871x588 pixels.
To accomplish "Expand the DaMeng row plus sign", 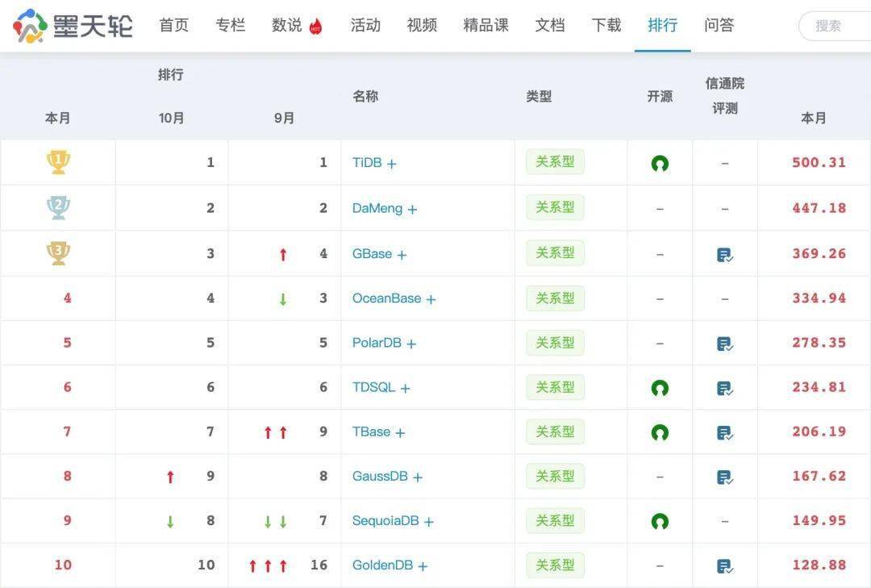I will point(412,209).
